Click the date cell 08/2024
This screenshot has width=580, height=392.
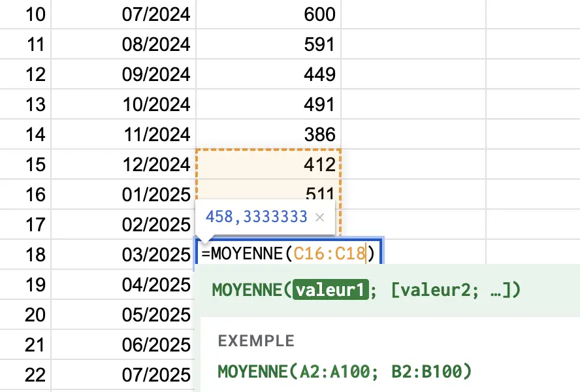point(123,44)
